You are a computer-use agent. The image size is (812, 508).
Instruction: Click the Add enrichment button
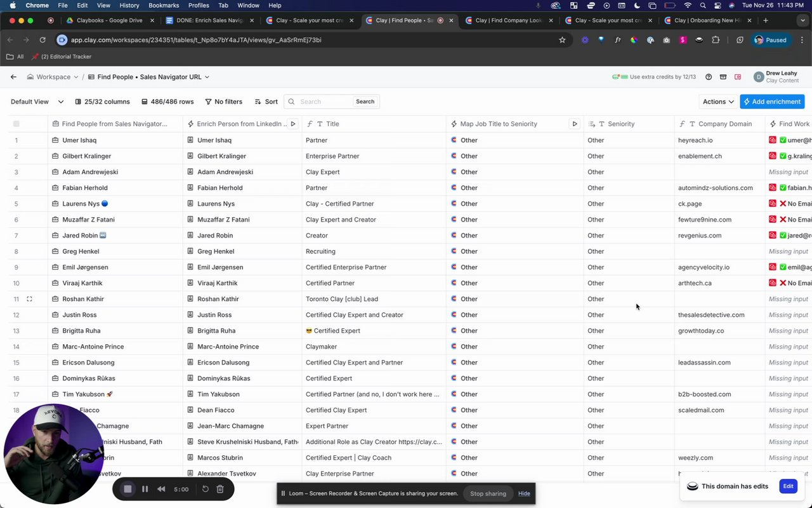pos(772,102)
